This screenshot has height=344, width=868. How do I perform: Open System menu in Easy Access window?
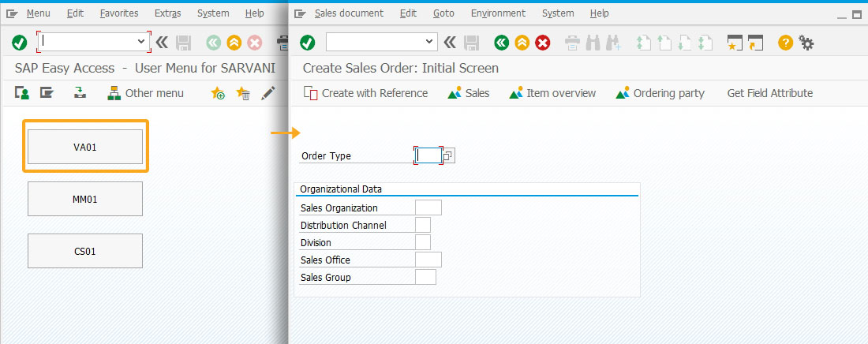click(x=213, y=13)
